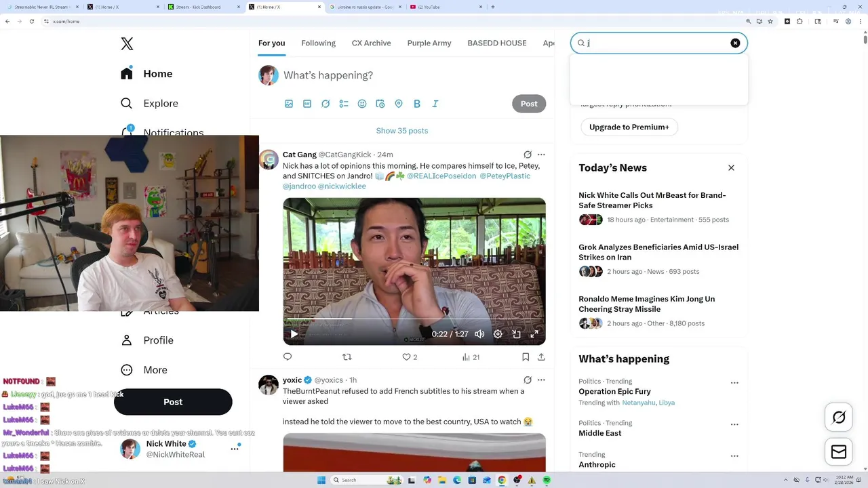Bookmark the Cat Gang post

pyautogui.click(x=526, y=357)
